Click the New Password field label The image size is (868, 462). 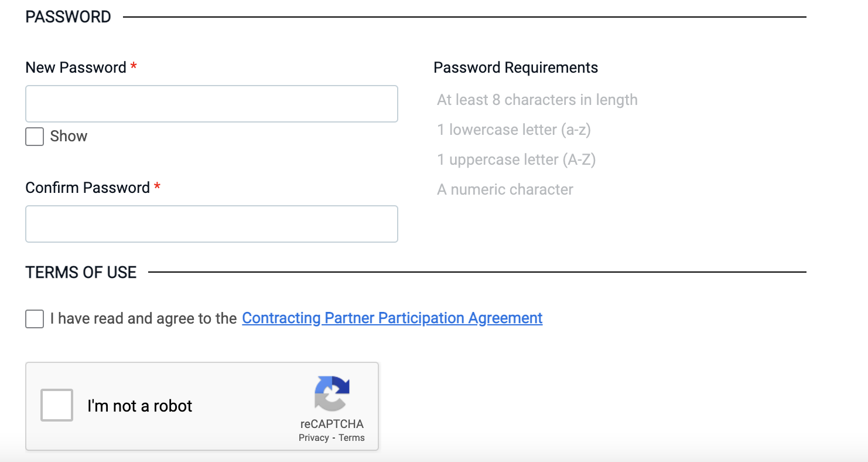[76, 67]
